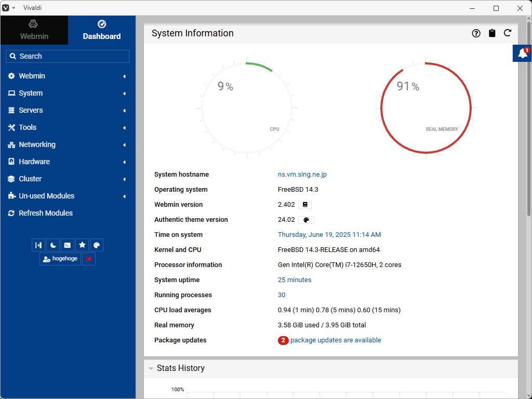Viewport: 532px width, 399px height.
Task: Open the Hardware sidebar section
Action: tap(68, 162)
